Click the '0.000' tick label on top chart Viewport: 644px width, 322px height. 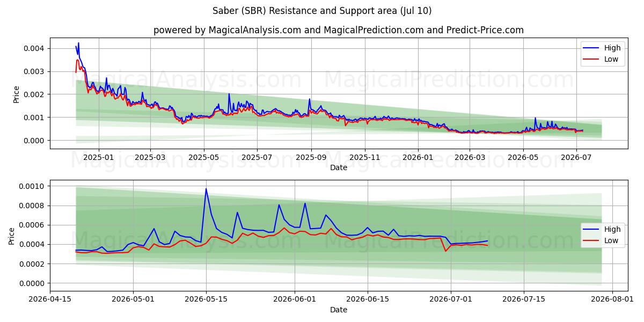tap(35, 141)
